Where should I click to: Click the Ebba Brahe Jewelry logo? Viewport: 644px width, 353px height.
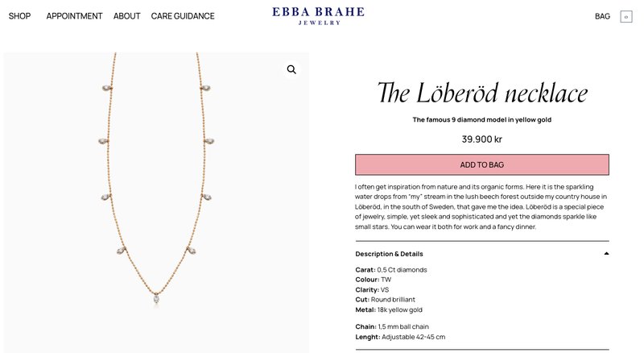[318, 15]
